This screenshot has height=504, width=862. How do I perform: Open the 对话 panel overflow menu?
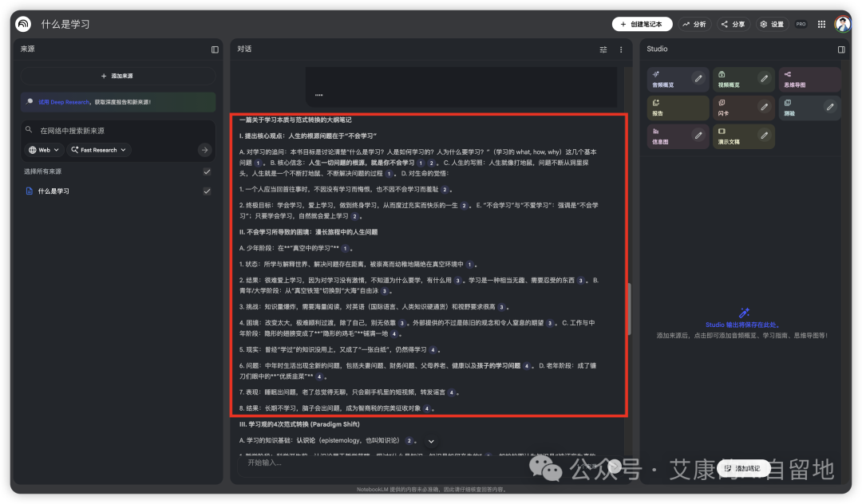(621, 49)
